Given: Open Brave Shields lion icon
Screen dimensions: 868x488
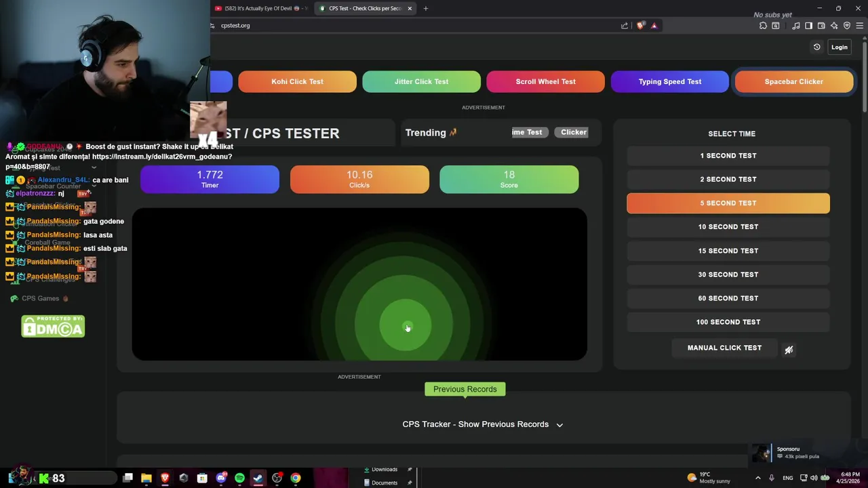Looking at the screenshot, I should (x=641, y=26).
